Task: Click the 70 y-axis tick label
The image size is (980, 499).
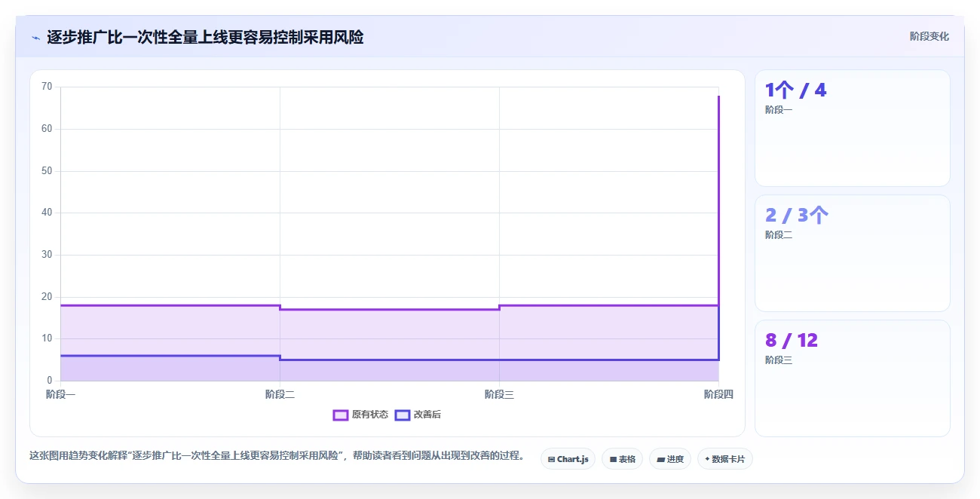Action: [x=47, y=87]
